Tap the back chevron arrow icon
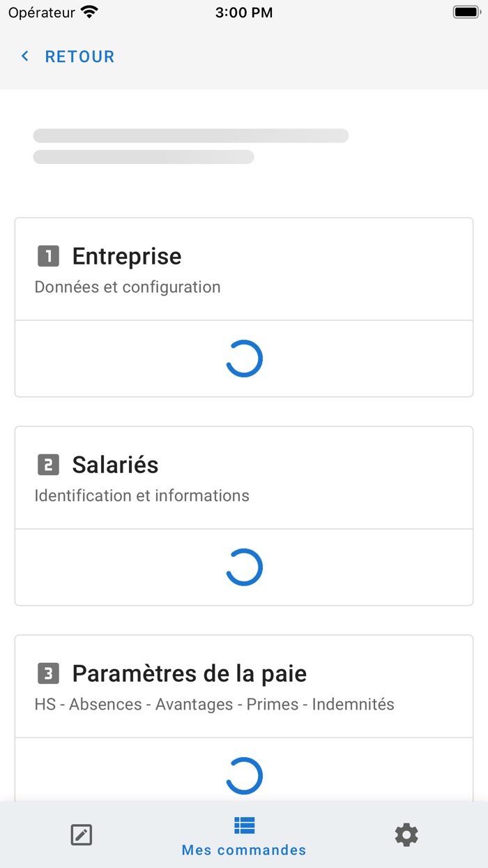The image size is (488, 868). pos(25,57)
